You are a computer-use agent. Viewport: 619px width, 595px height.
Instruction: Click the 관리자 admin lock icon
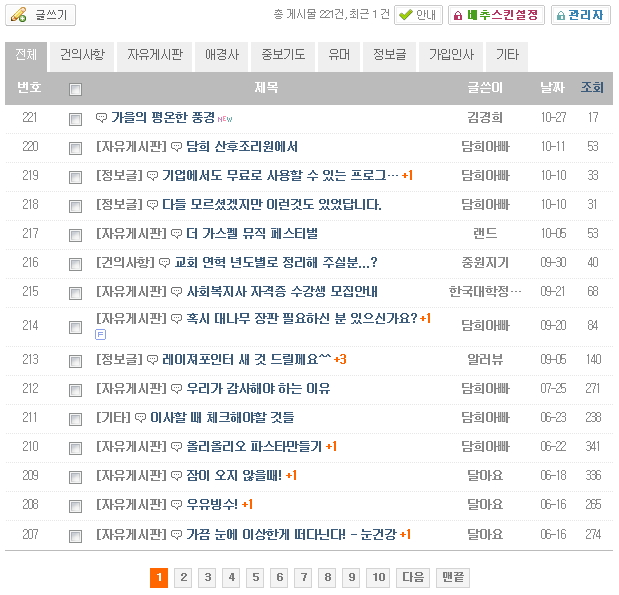tap(559, 15)
